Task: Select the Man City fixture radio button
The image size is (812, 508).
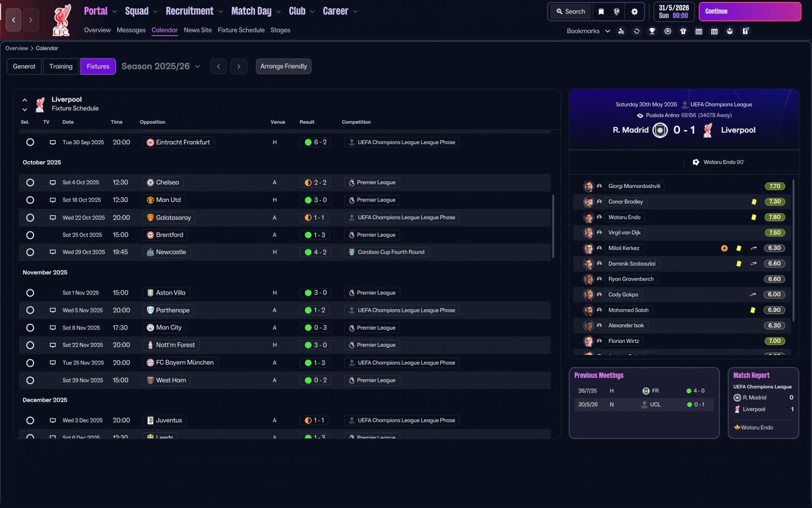Action: (30, 328)
